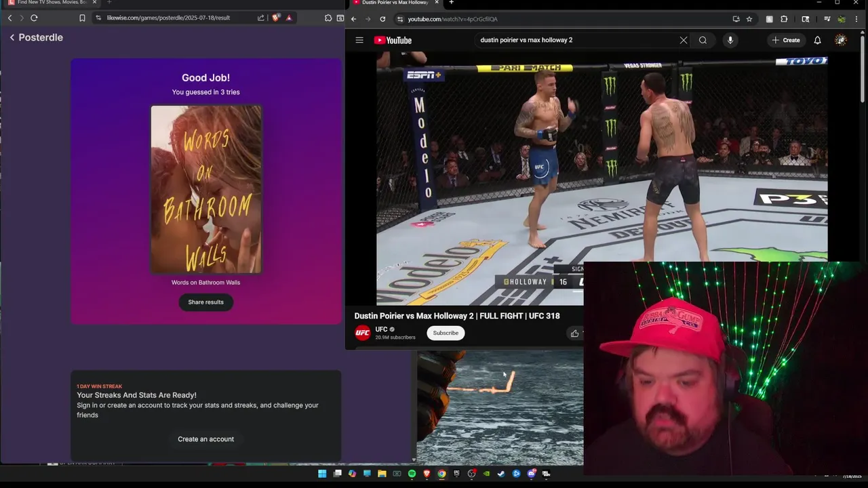Click voice search microphone icon
The width and height of the screenshot is (868, 488).
[x=730, y=40]
